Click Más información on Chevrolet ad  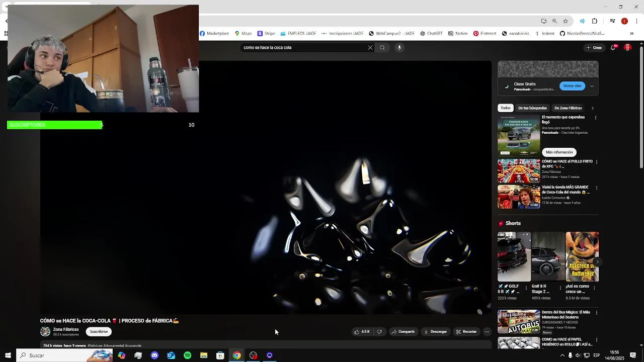559,152
